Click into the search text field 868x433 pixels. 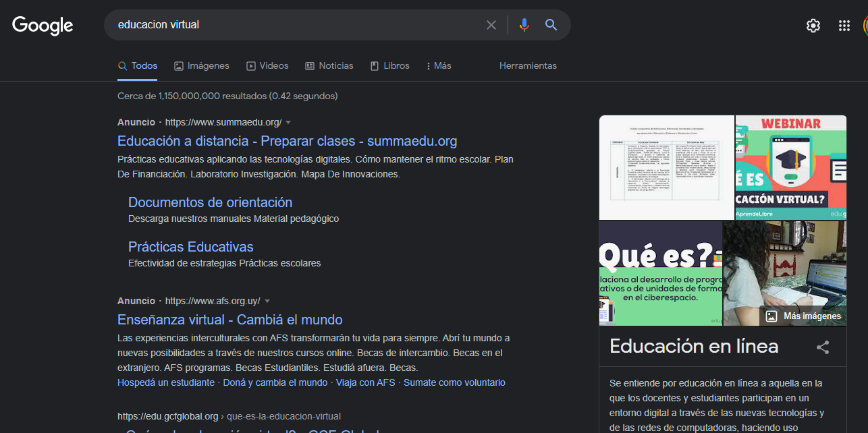[x=297, y=25]
